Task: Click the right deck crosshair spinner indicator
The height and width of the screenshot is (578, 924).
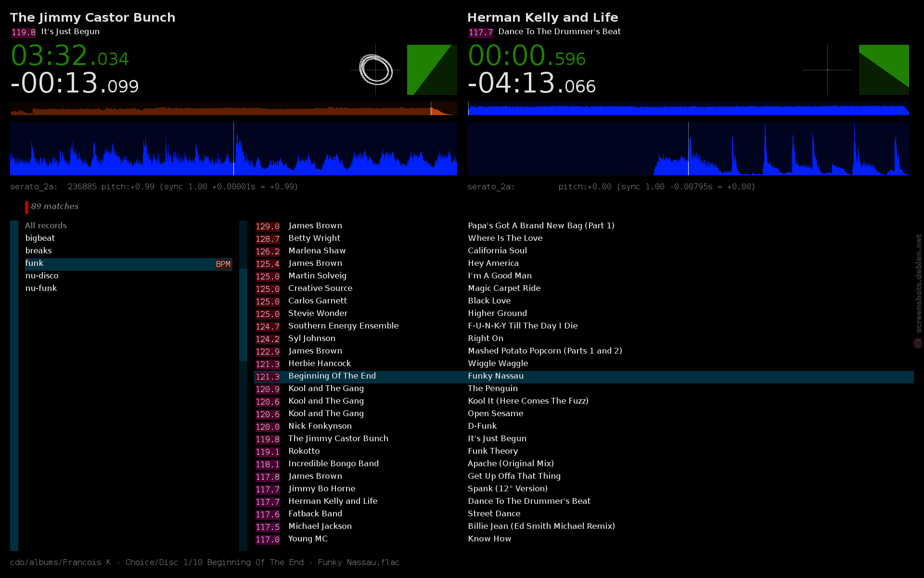Action: click(x=827, y=70)
